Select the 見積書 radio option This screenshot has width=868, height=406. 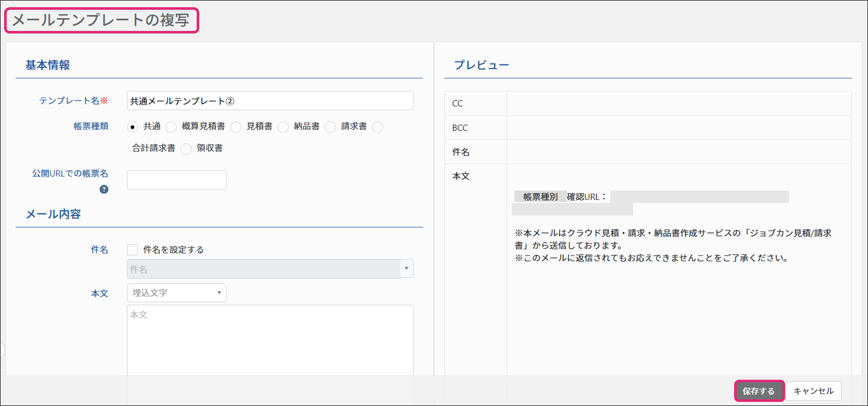(236, 127)
